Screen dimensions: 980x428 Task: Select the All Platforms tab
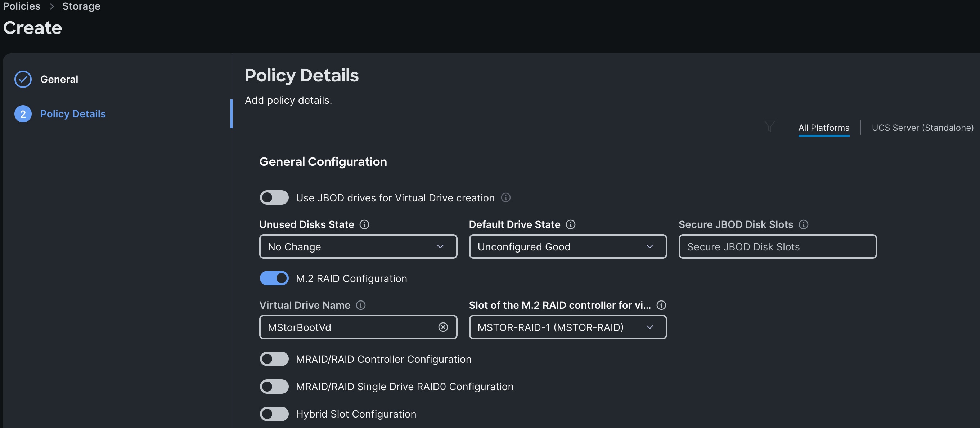(x=823, y=128)
